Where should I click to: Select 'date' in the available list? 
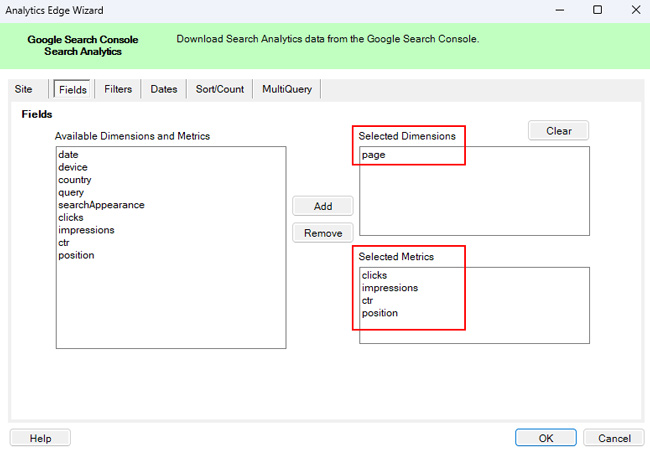click(68, 155)
